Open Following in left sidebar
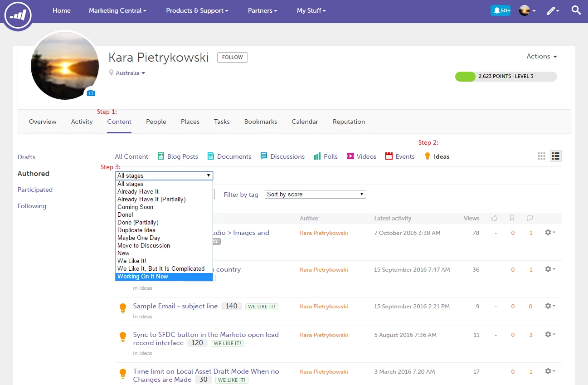Image resolution: width=588 pixels, height=385 pixels. [x=32, y=206]
